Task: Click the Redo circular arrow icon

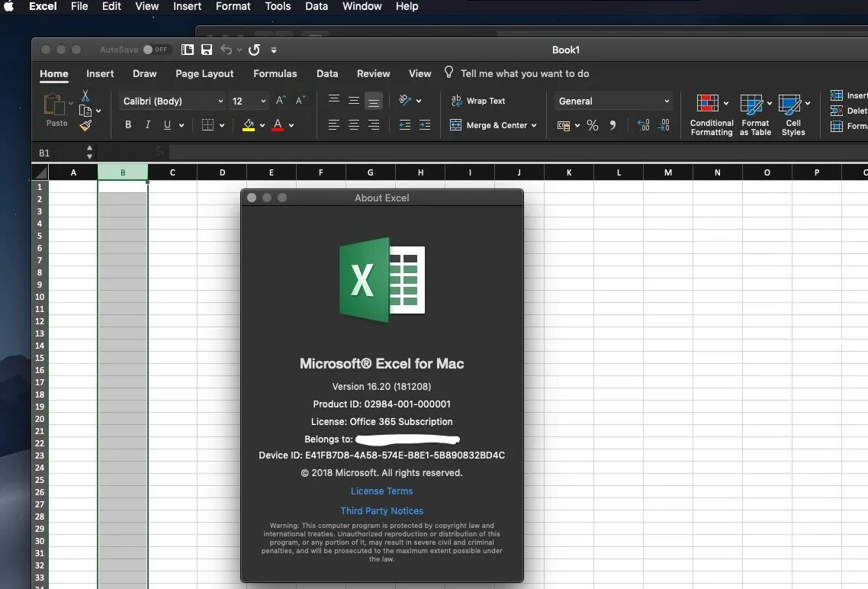Action: [x=254, y=50]
